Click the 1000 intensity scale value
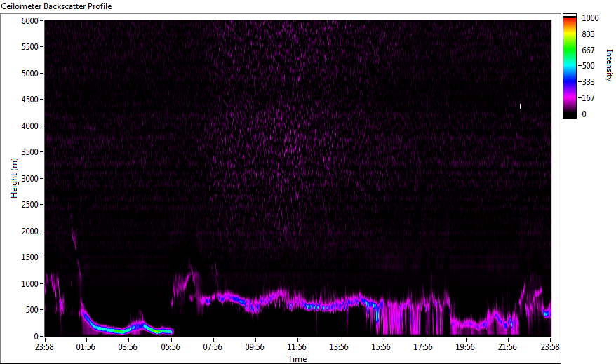This screenshot has width=616, height=364. pyautogui.click(x=591, y=18)
